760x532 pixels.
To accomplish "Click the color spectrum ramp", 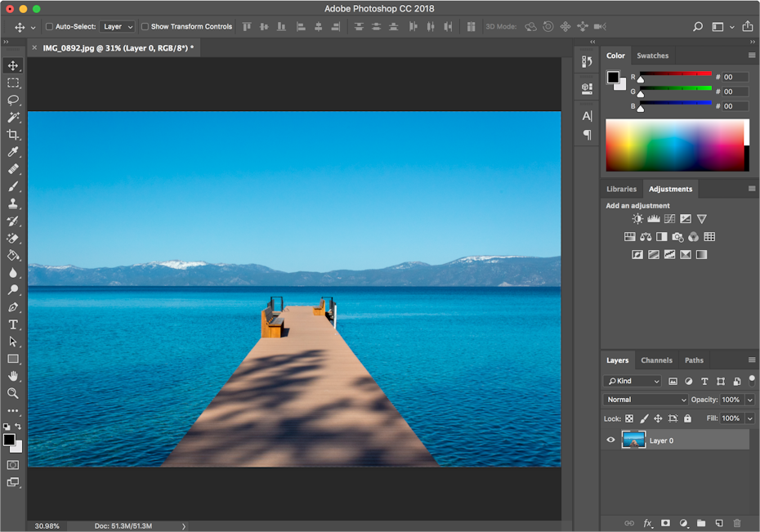I will [674, 145].
